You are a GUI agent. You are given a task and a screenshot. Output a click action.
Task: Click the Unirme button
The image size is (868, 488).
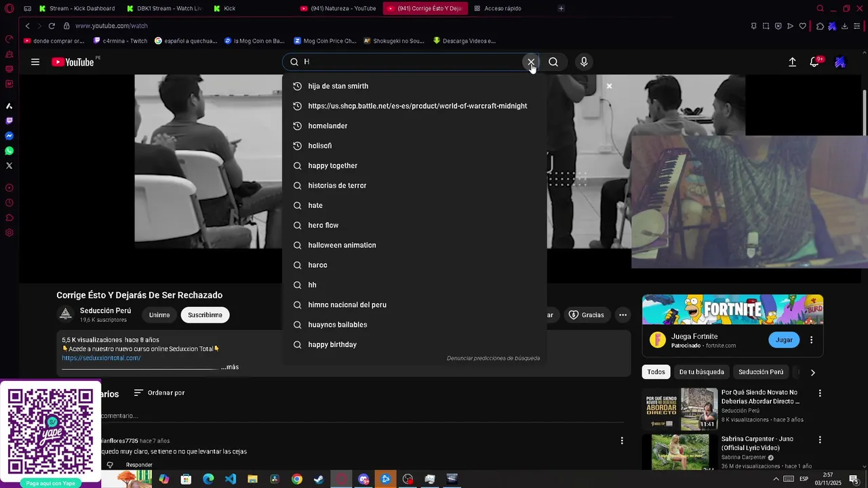click(159, 314)
